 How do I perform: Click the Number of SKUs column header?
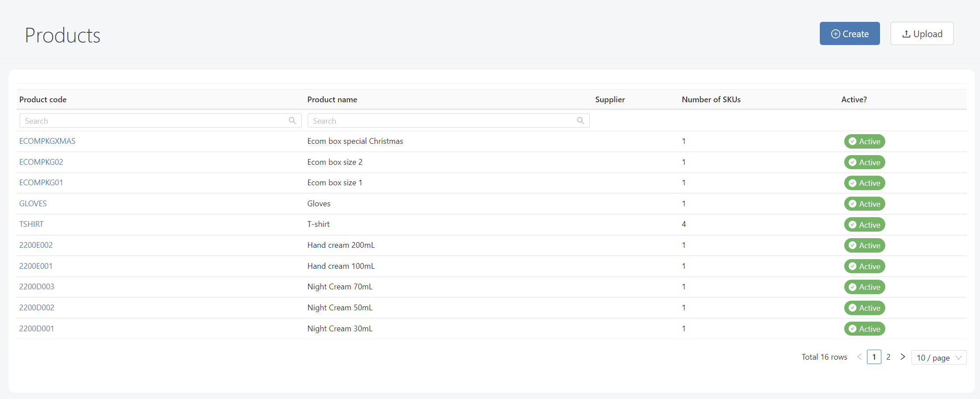coord(711,99)
